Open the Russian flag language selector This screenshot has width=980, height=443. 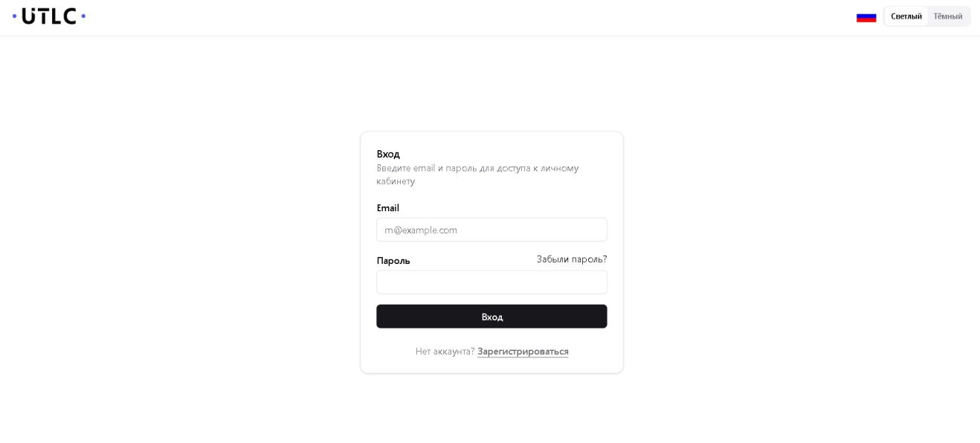866,17
